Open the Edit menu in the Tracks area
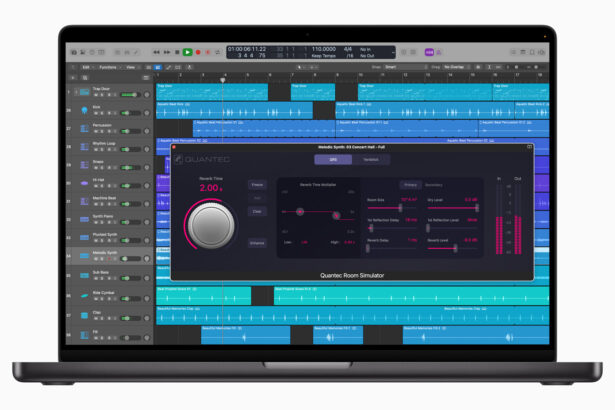 (87, 67)
